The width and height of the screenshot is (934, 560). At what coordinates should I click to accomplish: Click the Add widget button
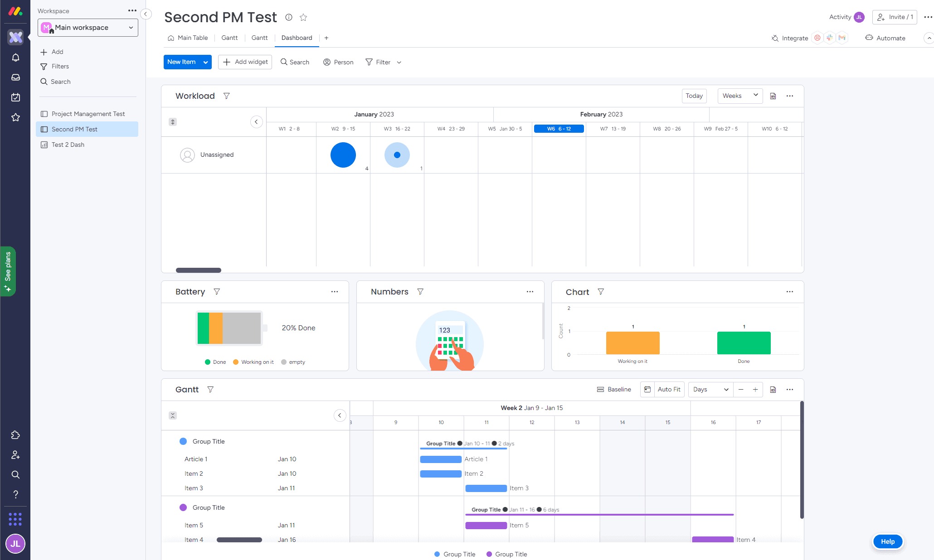point(245,62)
